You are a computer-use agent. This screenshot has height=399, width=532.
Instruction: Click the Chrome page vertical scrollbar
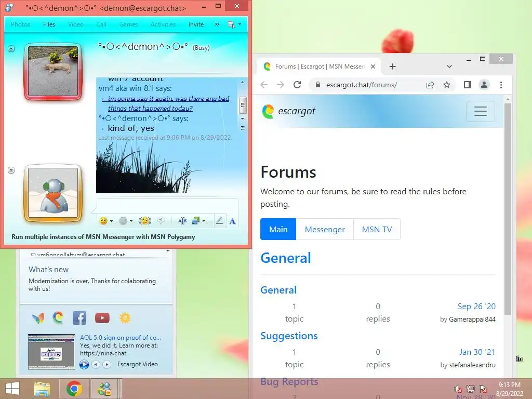(x=508, y=209)
